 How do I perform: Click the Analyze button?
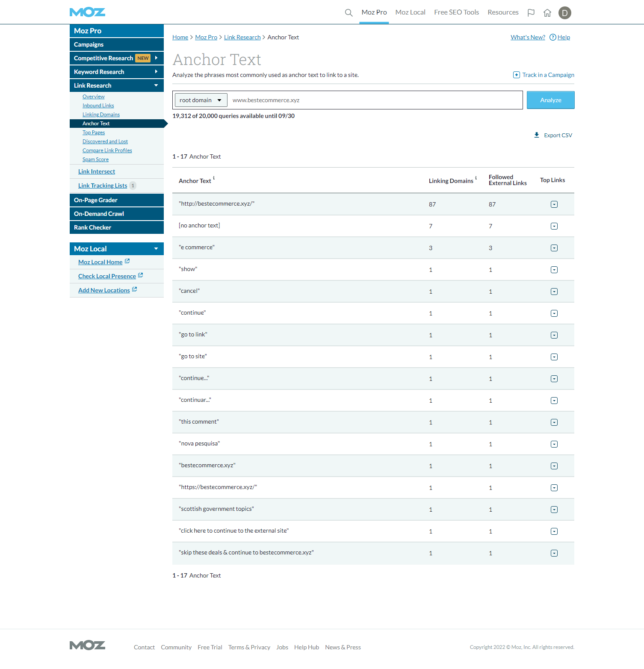click(x=551, y=100)
